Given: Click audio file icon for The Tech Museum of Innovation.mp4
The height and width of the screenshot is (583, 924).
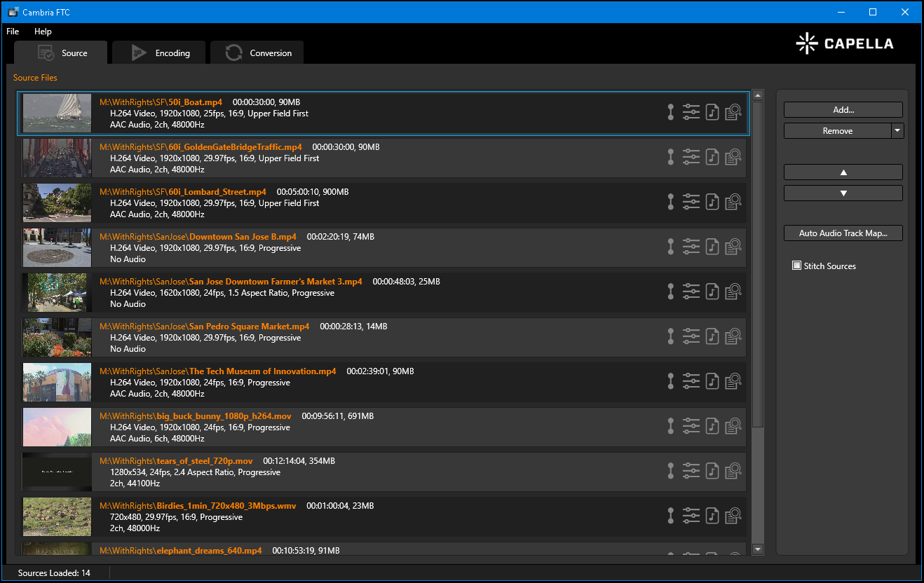Looking at the screenshot, I should click(712, 381).
